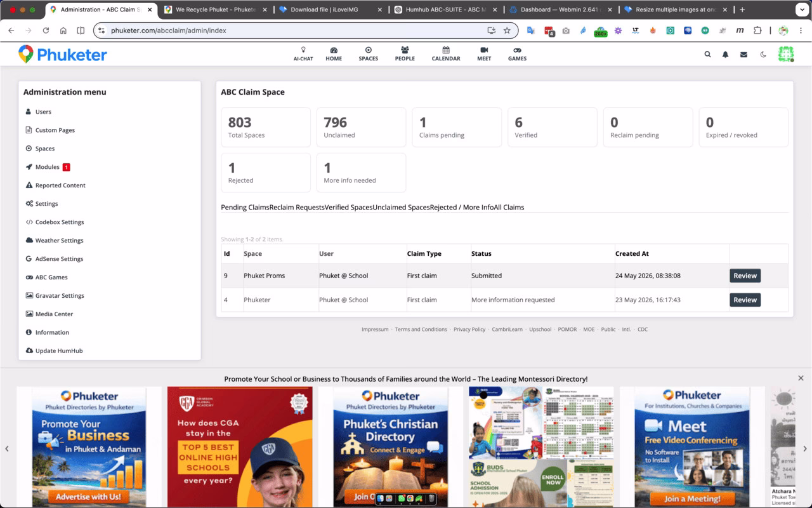The width and height of the screenshot is (812, 508).
Task: Review the Phuketer space claim
Action: 745,300
